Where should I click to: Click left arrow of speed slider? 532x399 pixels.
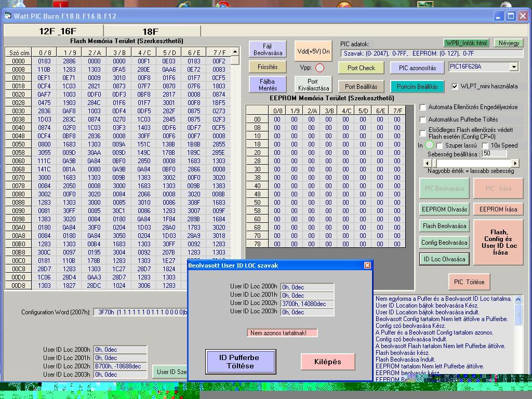(x=428, y=163)
